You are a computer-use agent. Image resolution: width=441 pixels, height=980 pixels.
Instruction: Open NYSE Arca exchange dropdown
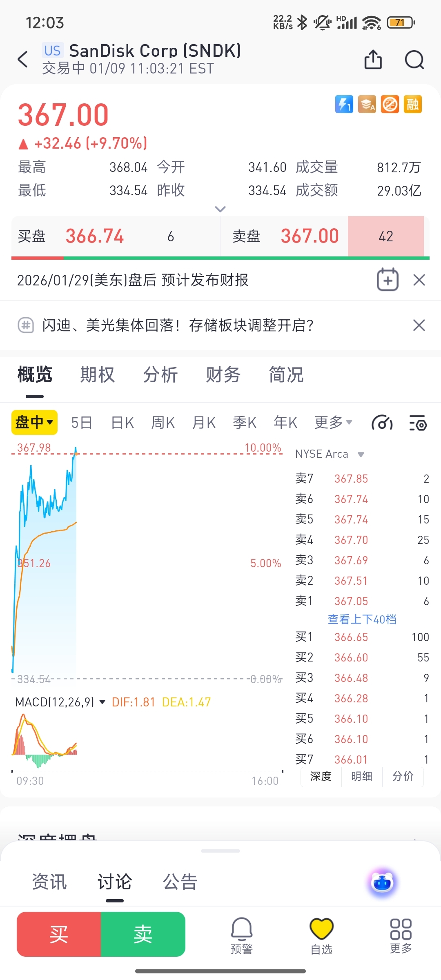coord(330,454)
